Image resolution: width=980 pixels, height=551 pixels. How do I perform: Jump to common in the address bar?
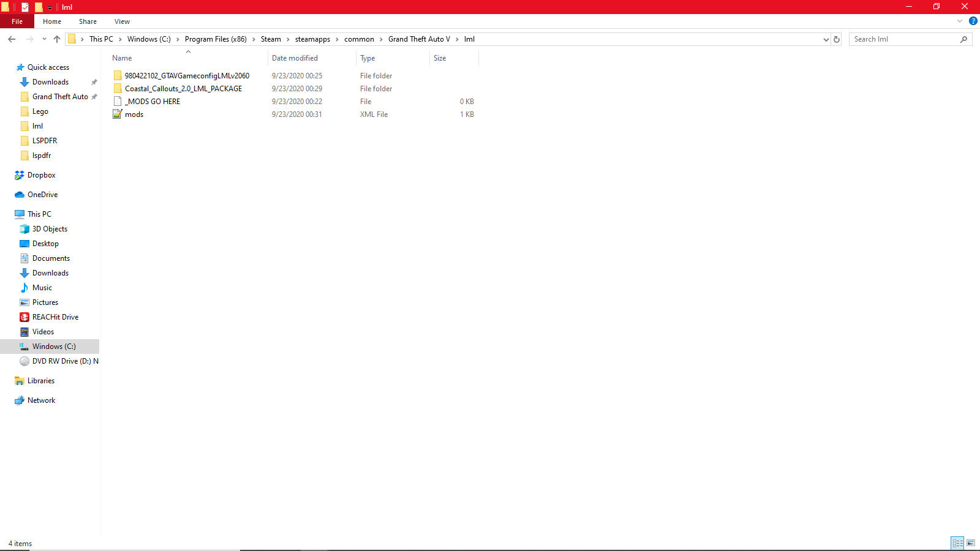coord(359,39)
